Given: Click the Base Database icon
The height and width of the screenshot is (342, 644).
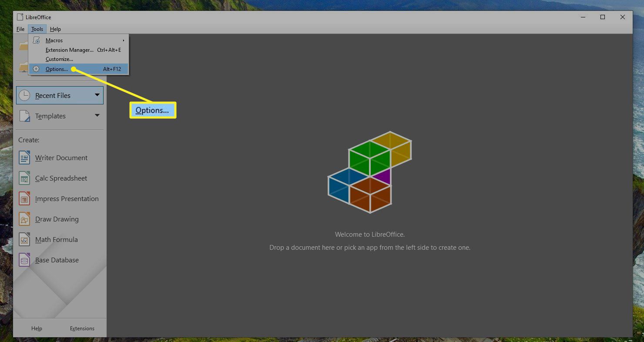Looking at the screenshot, I should click(x=24, y=260).
